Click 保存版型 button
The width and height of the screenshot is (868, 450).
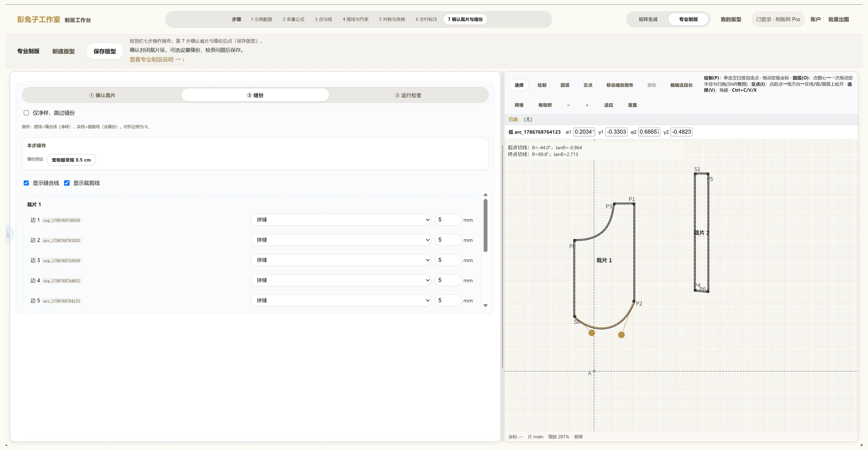pyautogui.click(x=105, y=51)
